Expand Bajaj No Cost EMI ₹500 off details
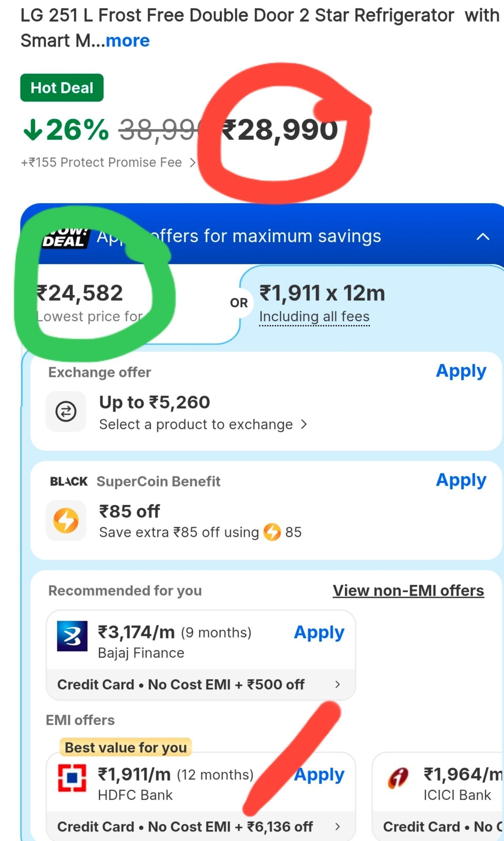This screenshot has height=841, width=504. pos(201,684)
